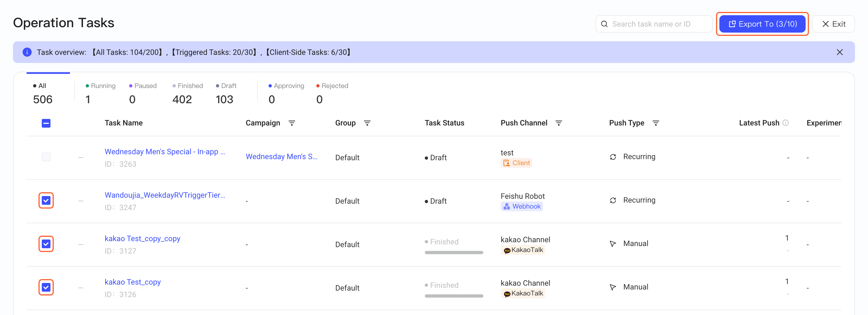Open the Push Channel column filter
Viewport: 868px width, 315px height.
pos(559,123)
